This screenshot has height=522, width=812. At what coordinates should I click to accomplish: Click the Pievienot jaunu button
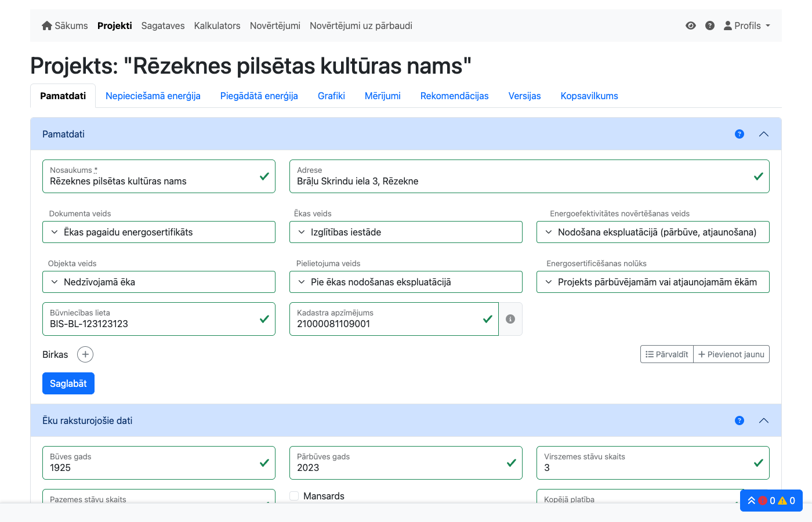pyautogui.click(x=731, y=354)
